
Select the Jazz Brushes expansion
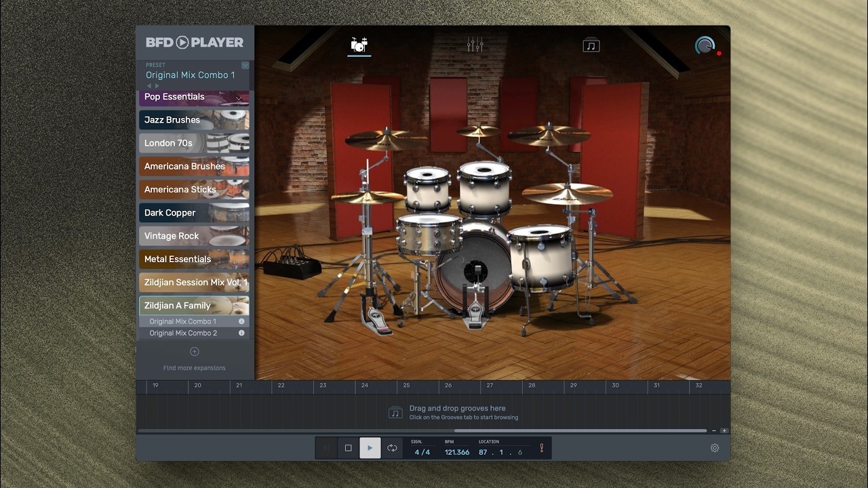pyautogui.click(x=194, y=120)
